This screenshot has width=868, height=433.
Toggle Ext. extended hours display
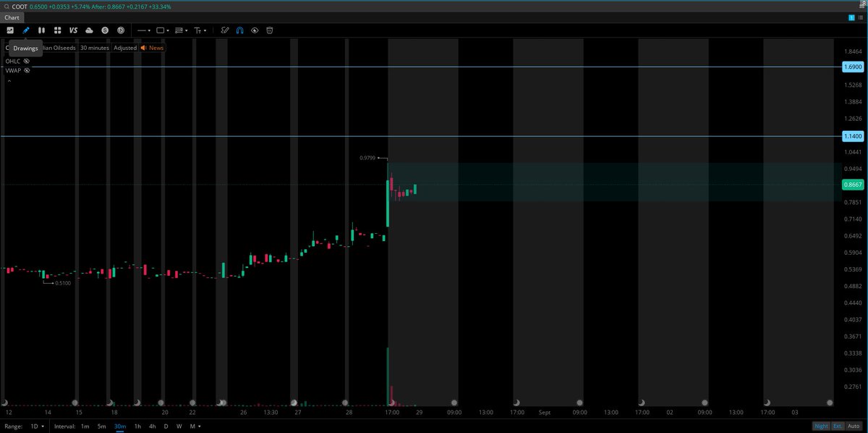tap(838, 426)
